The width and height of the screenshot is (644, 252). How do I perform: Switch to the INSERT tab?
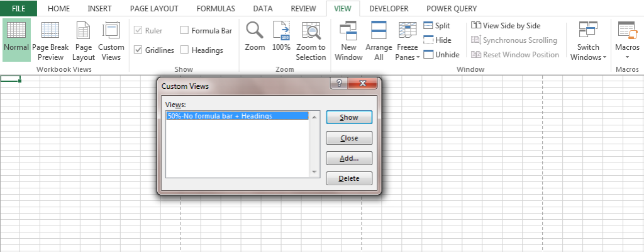pyautogui.click(x=99, y=9)
